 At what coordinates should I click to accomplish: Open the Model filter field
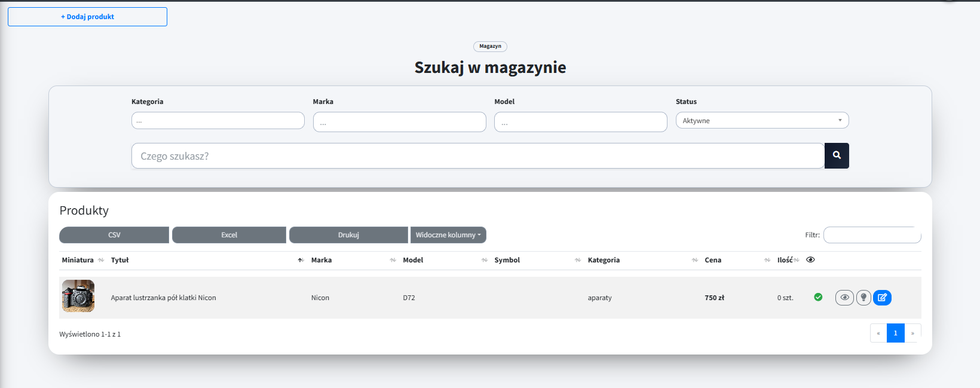pyautogui.click(x=581, y=122)
